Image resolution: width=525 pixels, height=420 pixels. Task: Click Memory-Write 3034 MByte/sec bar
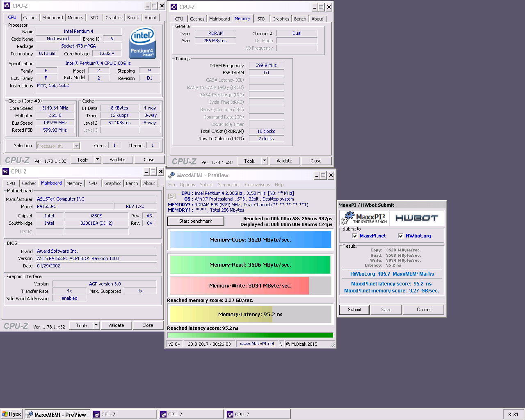coord(250,285)
